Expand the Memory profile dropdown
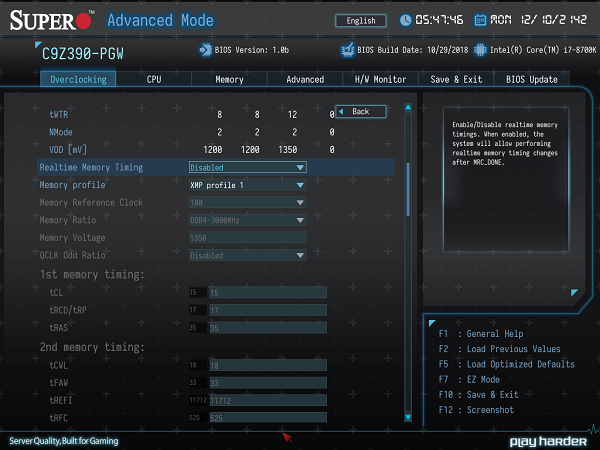This screenshot has width=600, height=450. [247, 185]
